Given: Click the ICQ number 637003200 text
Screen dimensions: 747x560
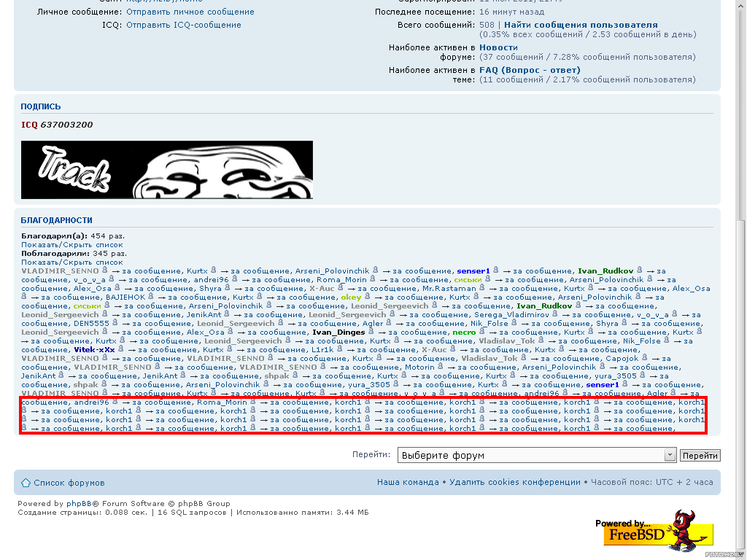Looking at the screenshot, I should point(66,125).
